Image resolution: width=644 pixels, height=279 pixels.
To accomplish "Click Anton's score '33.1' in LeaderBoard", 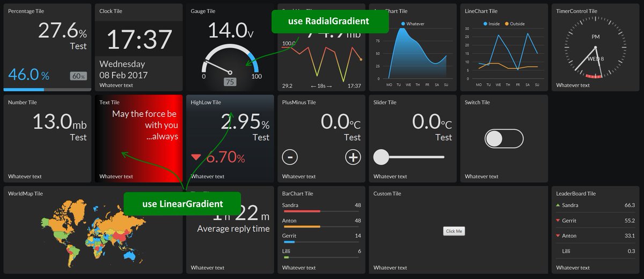I will point(630,236).
